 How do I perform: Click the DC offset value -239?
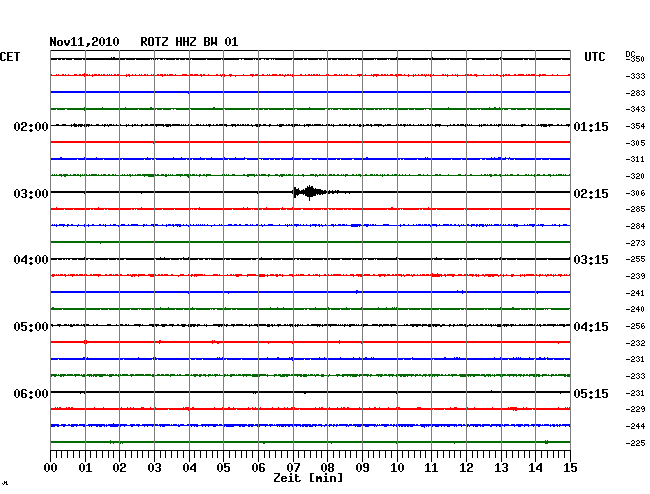coord(635,276)
